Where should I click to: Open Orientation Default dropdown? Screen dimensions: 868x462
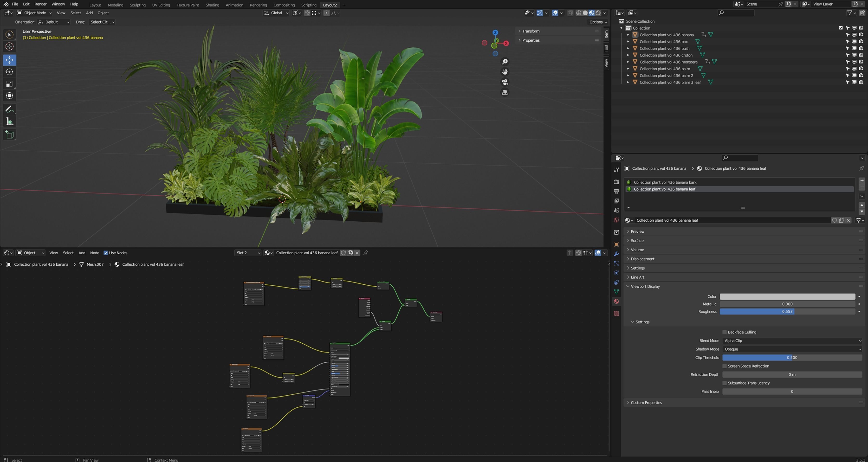coord(54,22)
